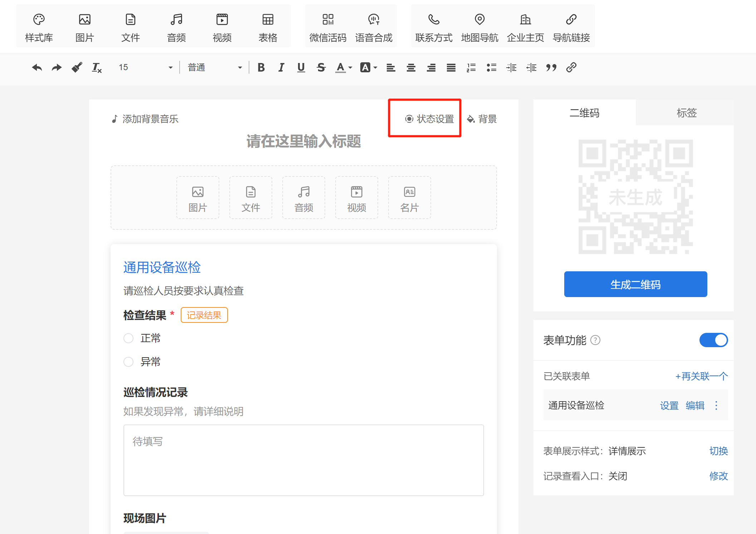Expand the font color dropdown arrow
The width and height of the screenshot is (756, 534).
350,67
